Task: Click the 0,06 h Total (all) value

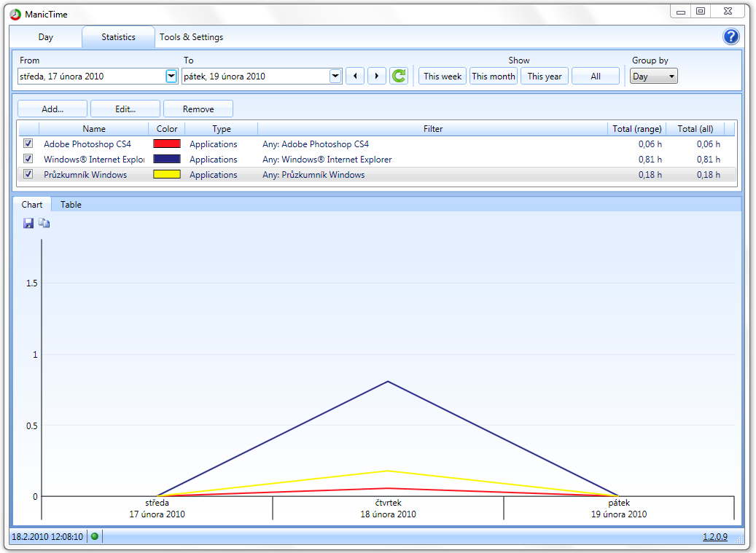Action: tap(709, 144)
